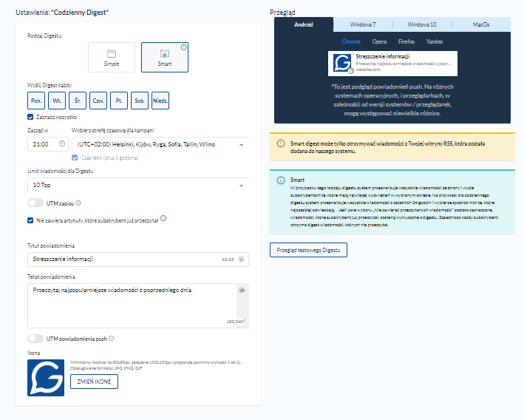Click info icon beside UTM powiadomienia push
This screenshot has width=524, height=420.
pos(112,339)
